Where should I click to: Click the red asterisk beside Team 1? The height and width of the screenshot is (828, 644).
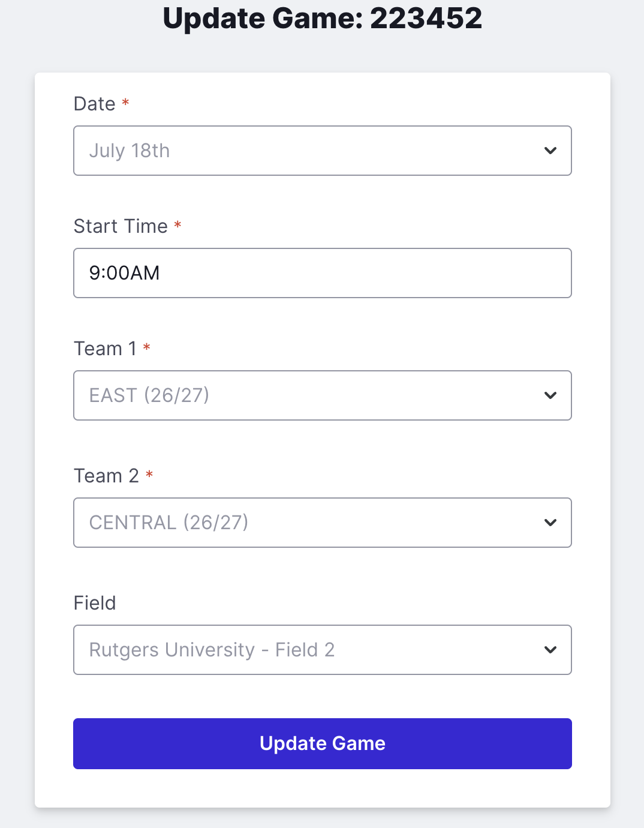click(146, 347)
